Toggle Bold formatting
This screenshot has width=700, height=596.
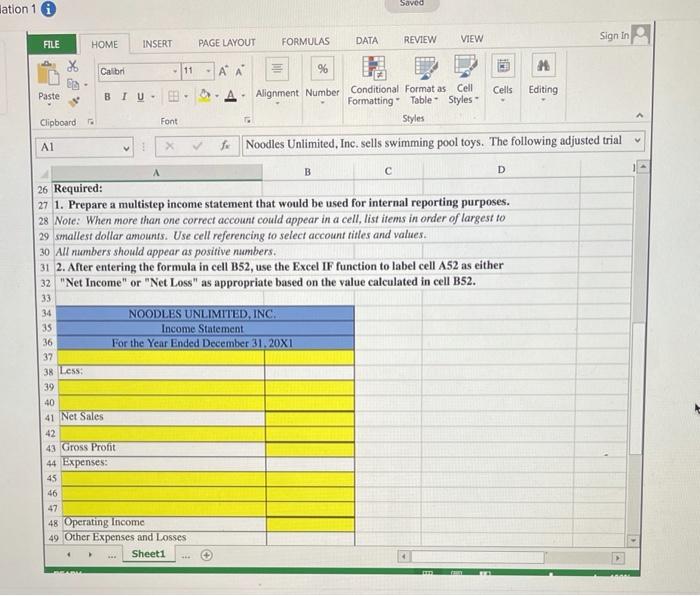107,96
